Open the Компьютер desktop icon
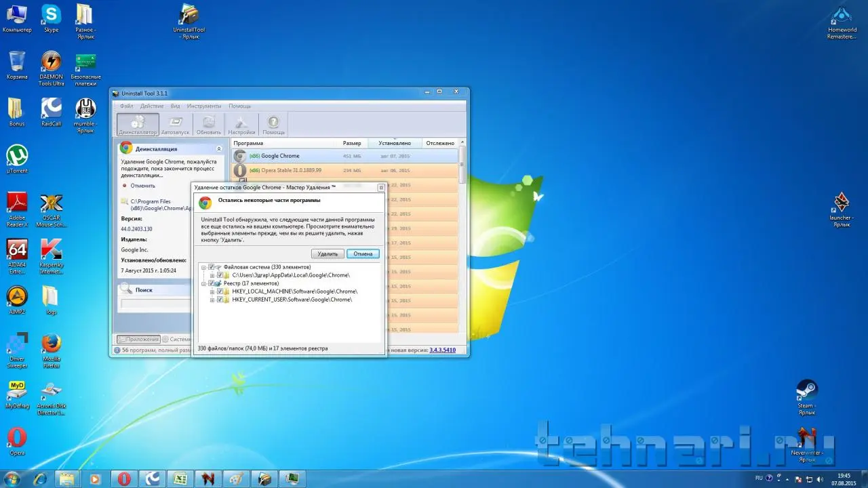The height and width of the screenshot is (488, 868). click(17, 19)
